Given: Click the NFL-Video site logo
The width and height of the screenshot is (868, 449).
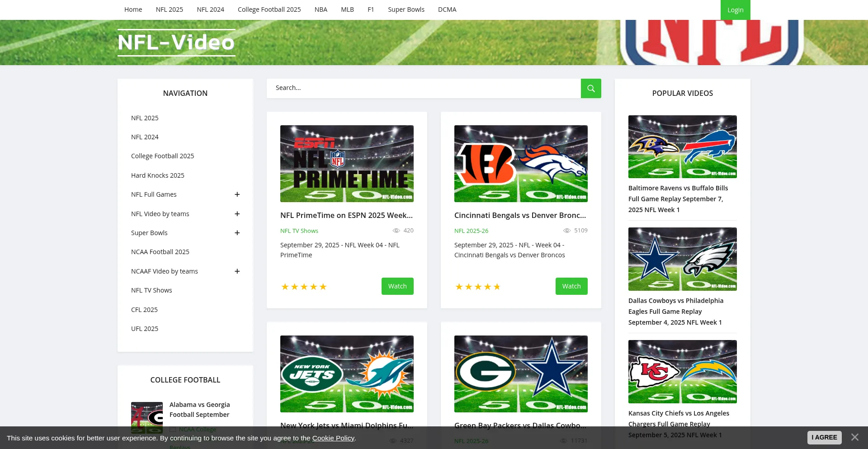Looking at the screenshot, I should pyautogui.click(x=176, y=43).
